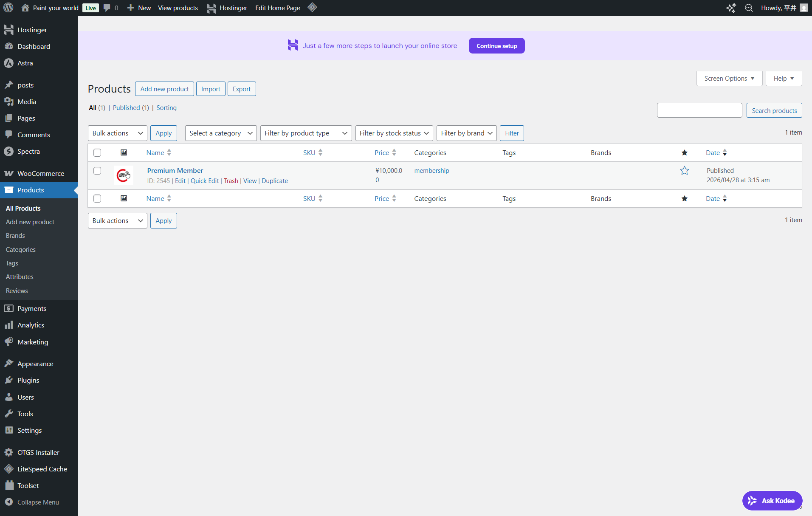812x516 pixels.
Task: Open the Premium Member product thumbnail
Action: tap(124, 175)
